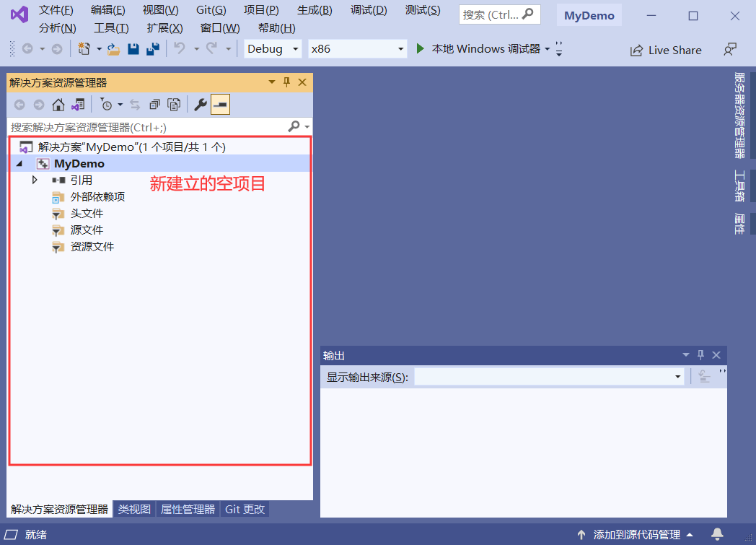Open the debugger target dropdown arrow
756x545 pixels.
coord(548,48)
